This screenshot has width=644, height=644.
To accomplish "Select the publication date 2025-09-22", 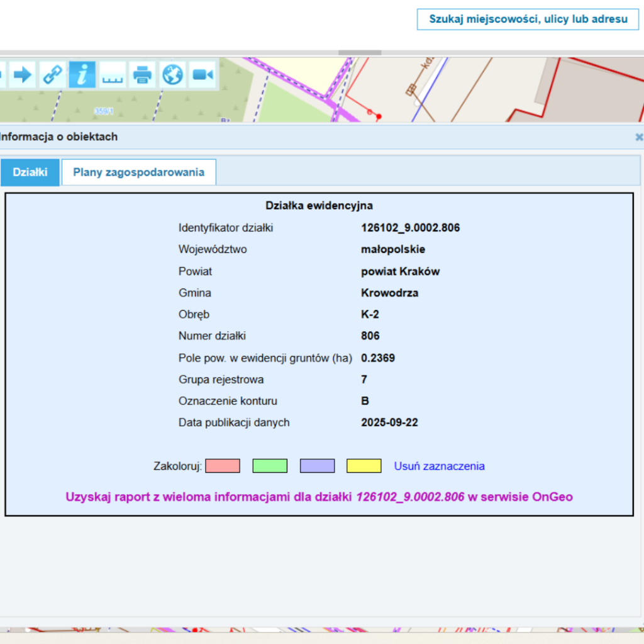I will pyautogui.click(x=389, y=423).
